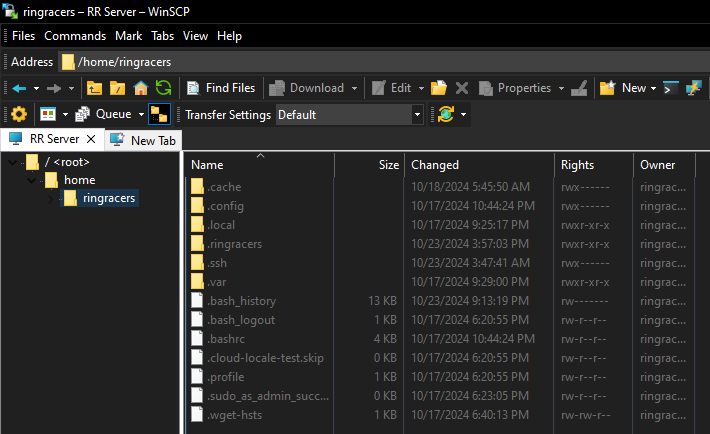Collapse the root tree node

pos(13,162)
